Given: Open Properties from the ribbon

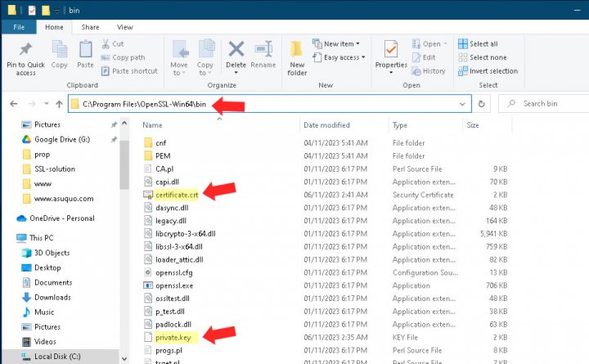Looking at the screenshot, I should point(391,52).
